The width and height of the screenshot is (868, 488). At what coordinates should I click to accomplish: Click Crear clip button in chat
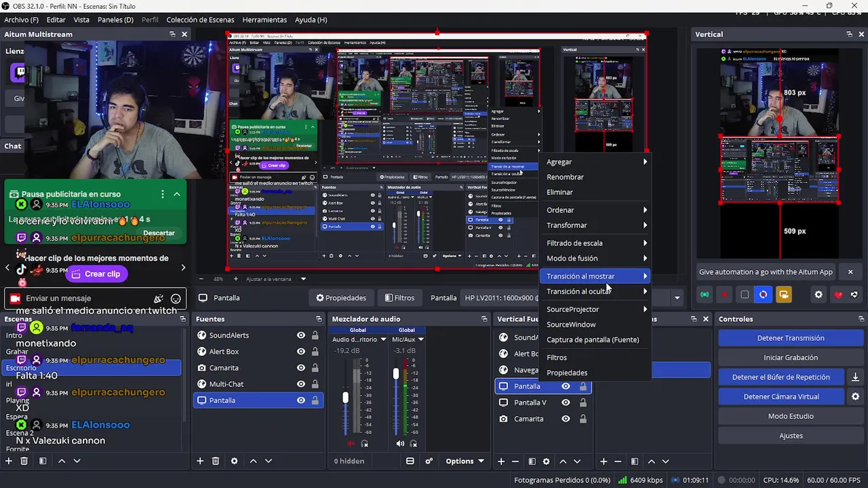coord(97,274)
